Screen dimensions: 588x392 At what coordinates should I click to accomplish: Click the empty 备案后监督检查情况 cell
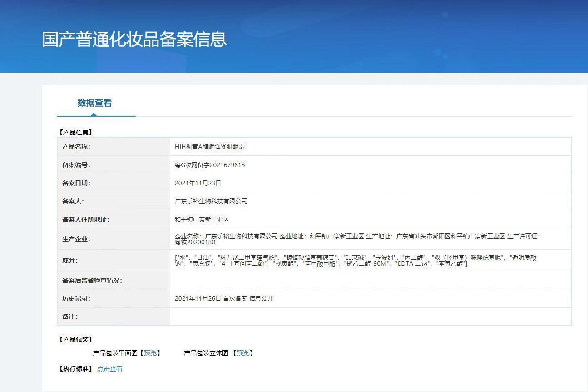(x=371, y=280)
